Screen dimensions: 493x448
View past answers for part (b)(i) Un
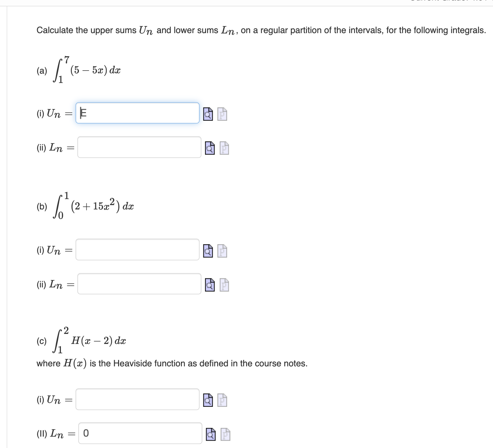(x=222, y=251)
